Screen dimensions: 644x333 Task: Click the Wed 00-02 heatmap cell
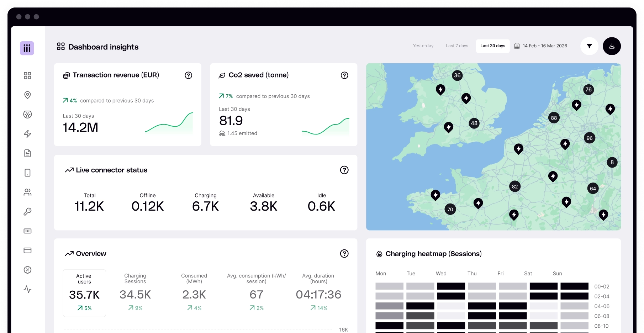(451, 286)
